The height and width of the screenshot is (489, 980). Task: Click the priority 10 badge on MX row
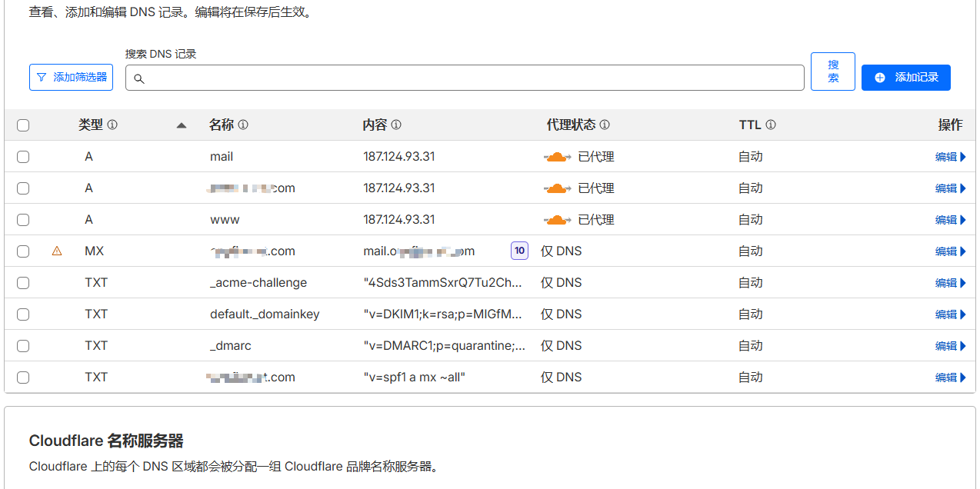pyautogui.click(x=519, y=251)
